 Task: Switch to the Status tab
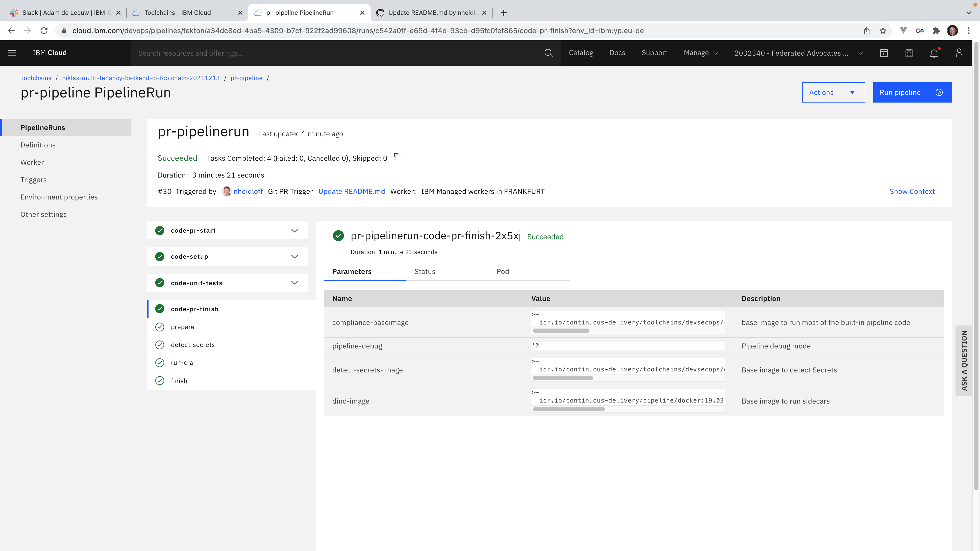point(425,271)
